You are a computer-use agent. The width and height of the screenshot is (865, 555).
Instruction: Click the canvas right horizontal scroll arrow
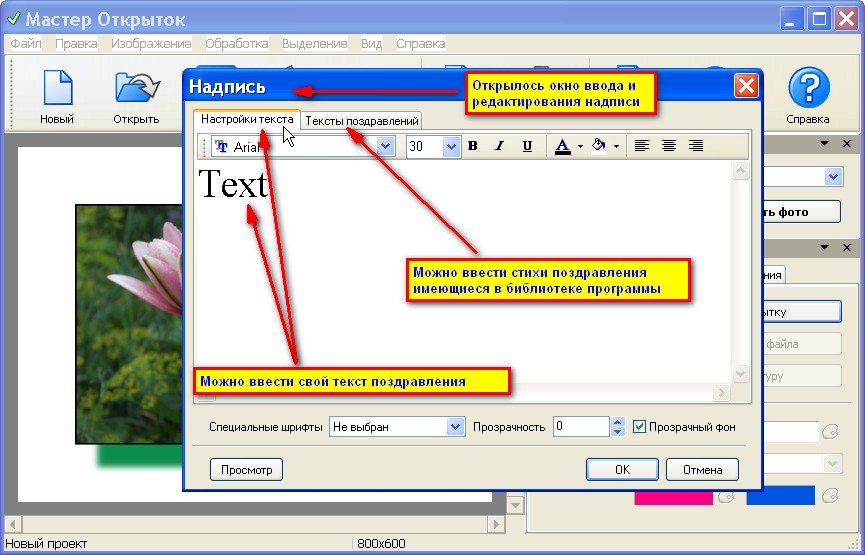(496, 524)
